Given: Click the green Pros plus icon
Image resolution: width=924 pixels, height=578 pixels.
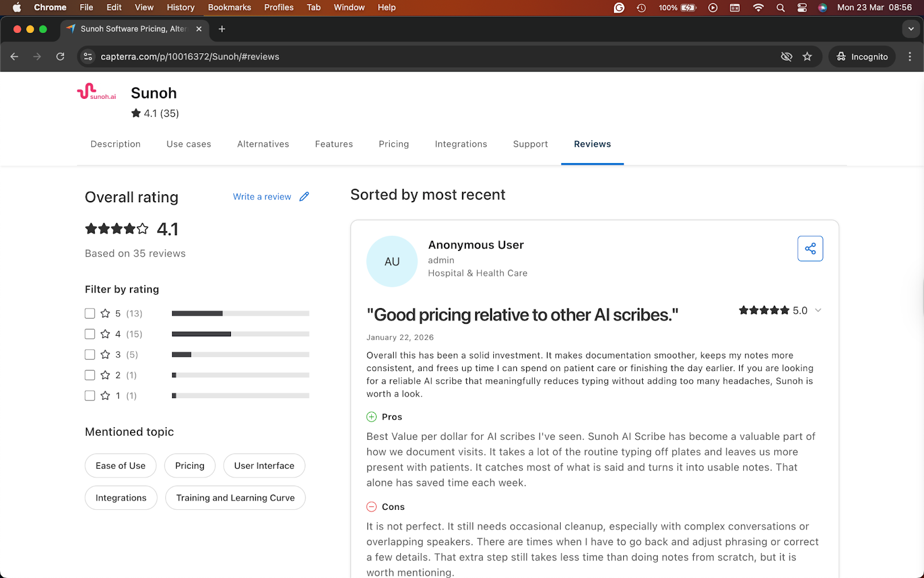Looking at the screenshot, I should click(371, 417).
